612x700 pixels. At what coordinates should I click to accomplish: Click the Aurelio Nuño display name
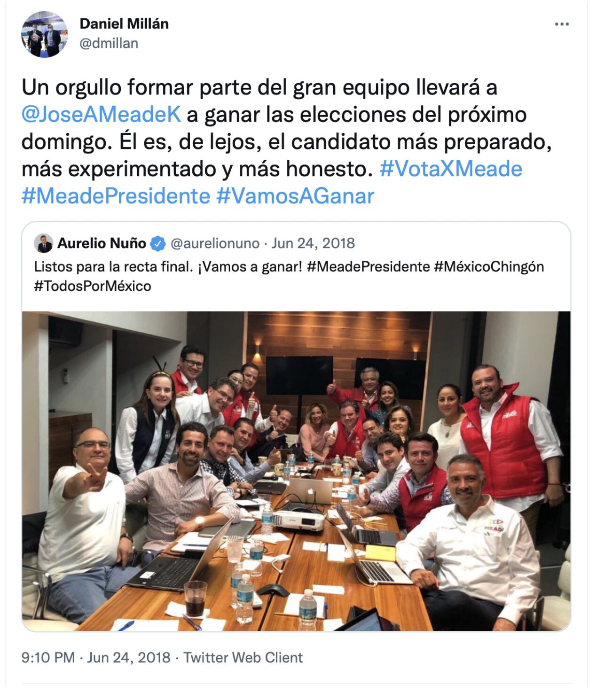point(102,243)
